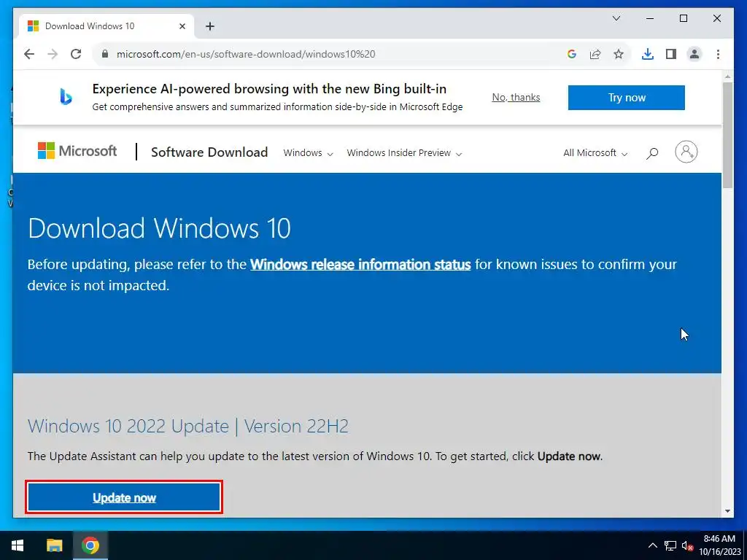This screenshot has height=560, width=747.
Task: Open the Windows Start menu
Action: 18,545
